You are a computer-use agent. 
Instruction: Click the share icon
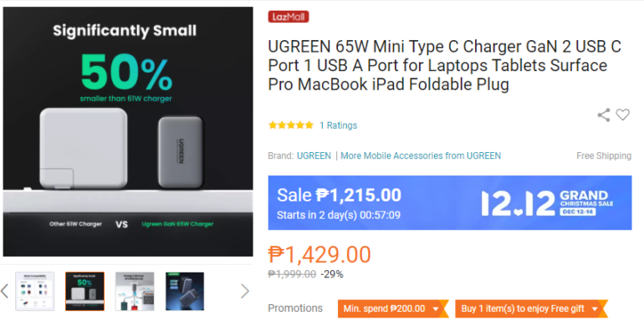pos(603,115)
